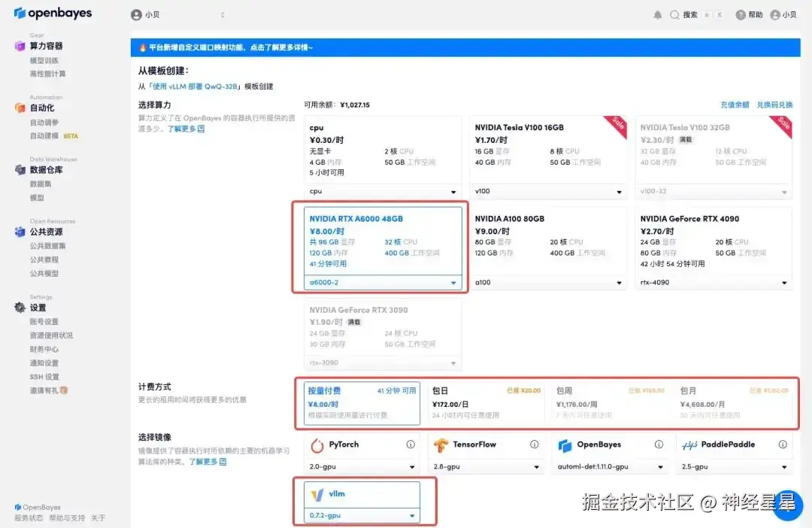Image resolution: width=812 pixels, height=528 pixels.
Task: Open the 小贝 account switcher
Action: tap(178, 15)
